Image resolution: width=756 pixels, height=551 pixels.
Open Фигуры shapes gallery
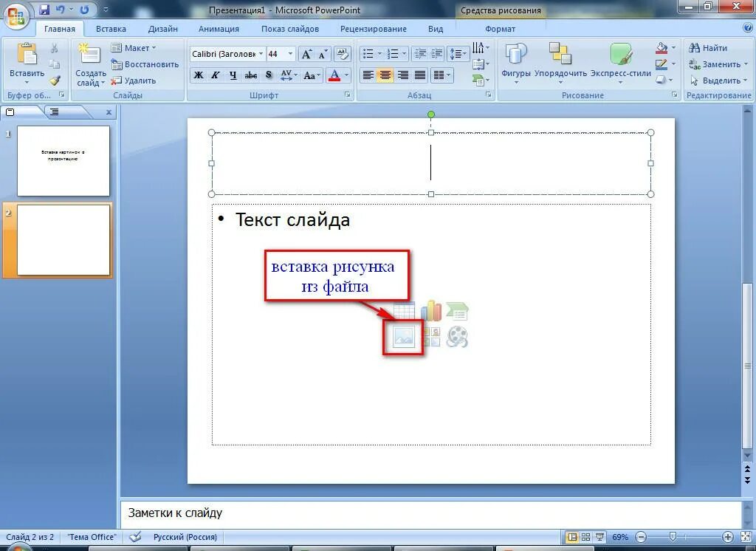[x=516, y=64]
